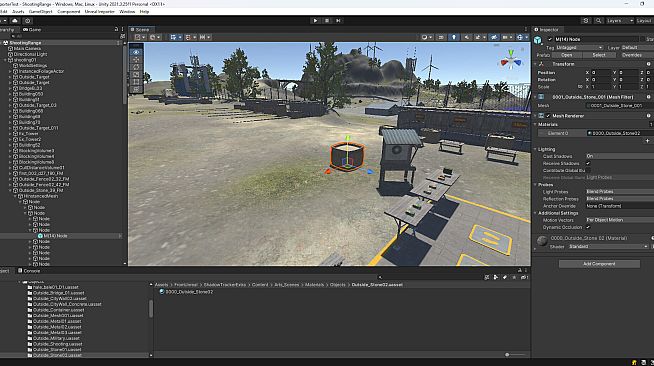Click the Position X input field
The image size is (654, 366).
point(601,73)
